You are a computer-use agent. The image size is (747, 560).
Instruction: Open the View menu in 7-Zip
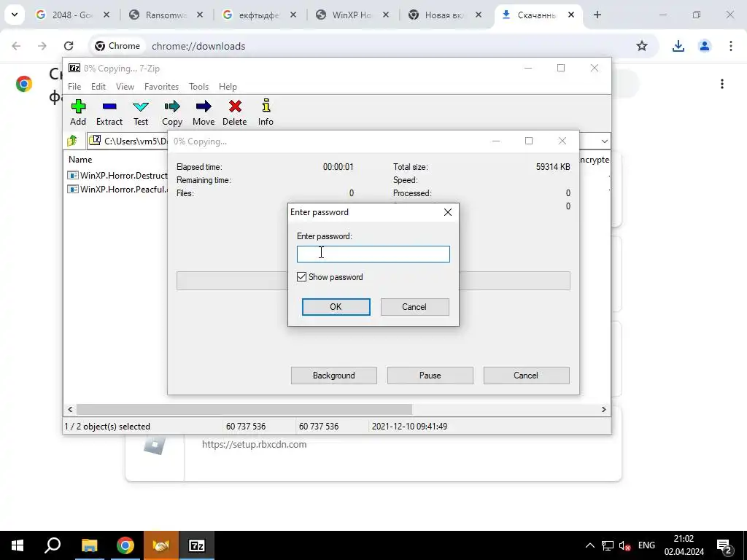[x=125, y=87]
